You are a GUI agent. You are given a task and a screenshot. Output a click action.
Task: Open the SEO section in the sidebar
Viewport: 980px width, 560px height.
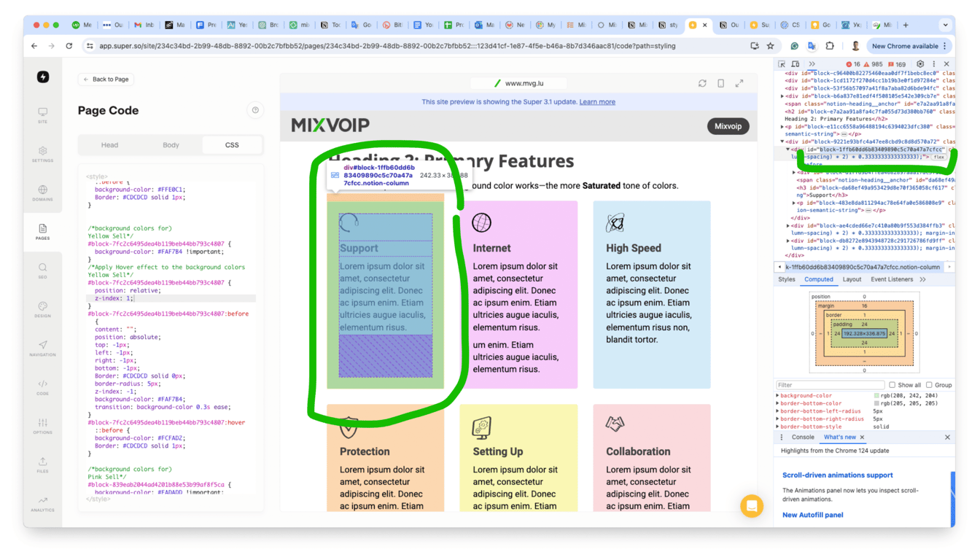click(43, 271)
